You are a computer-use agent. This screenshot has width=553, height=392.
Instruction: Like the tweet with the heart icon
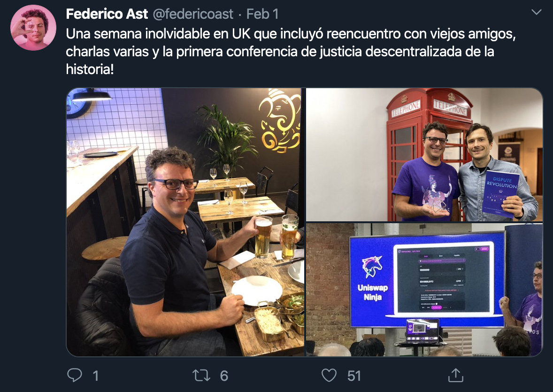pyautogui.click(x=329, y=376)
